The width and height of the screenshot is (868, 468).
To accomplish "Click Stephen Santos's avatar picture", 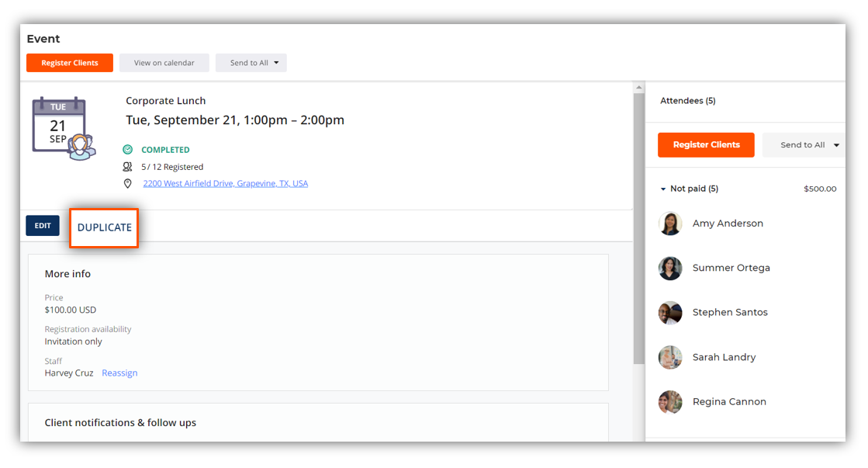I will 670,313.
